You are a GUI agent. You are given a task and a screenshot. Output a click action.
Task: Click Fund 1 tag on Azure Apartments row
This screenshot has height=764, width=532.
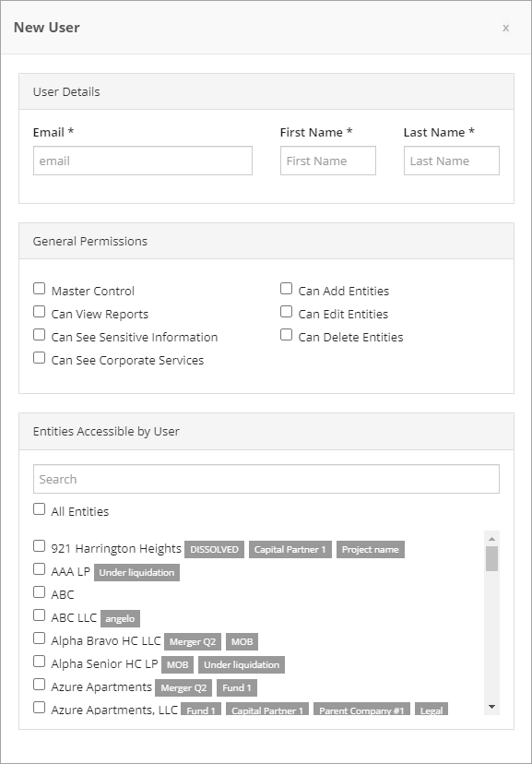point(237,688)
